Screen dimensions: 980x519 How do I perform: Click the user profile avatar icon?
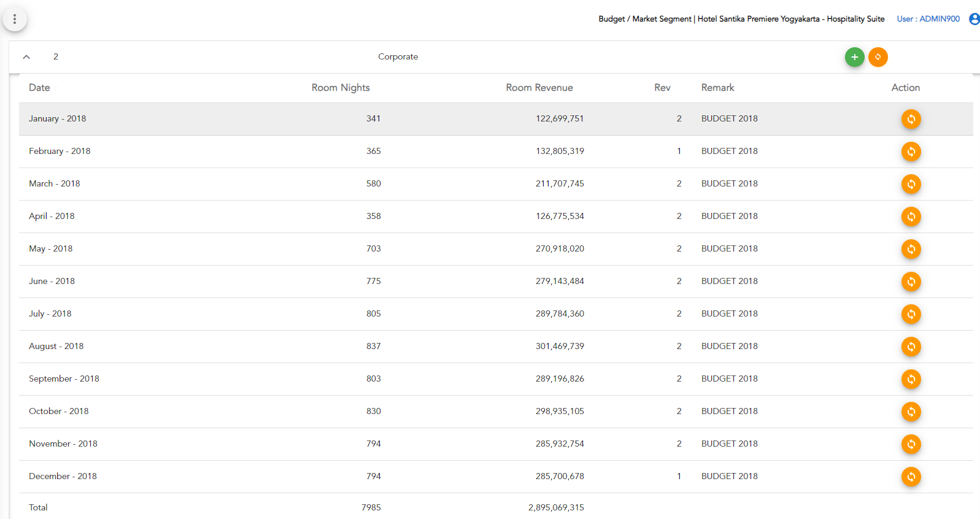click(974, 19)
